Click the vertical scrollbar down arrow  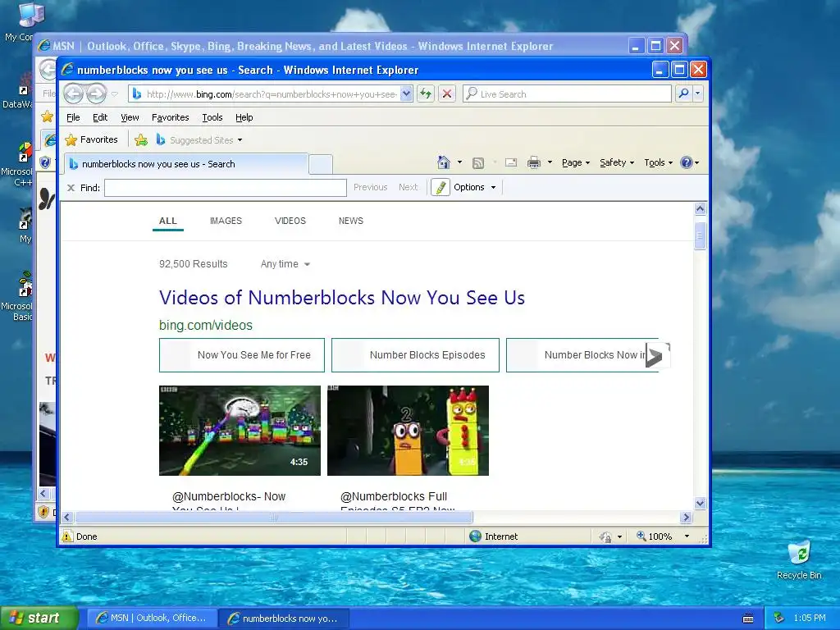point(700,503)
